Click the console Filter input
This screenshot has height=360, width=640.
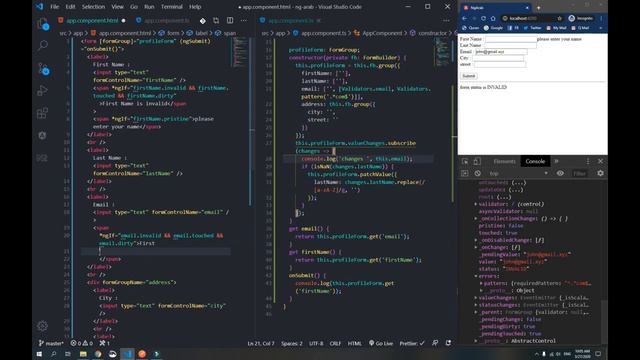pyautogui.click(x=581, y=173)
